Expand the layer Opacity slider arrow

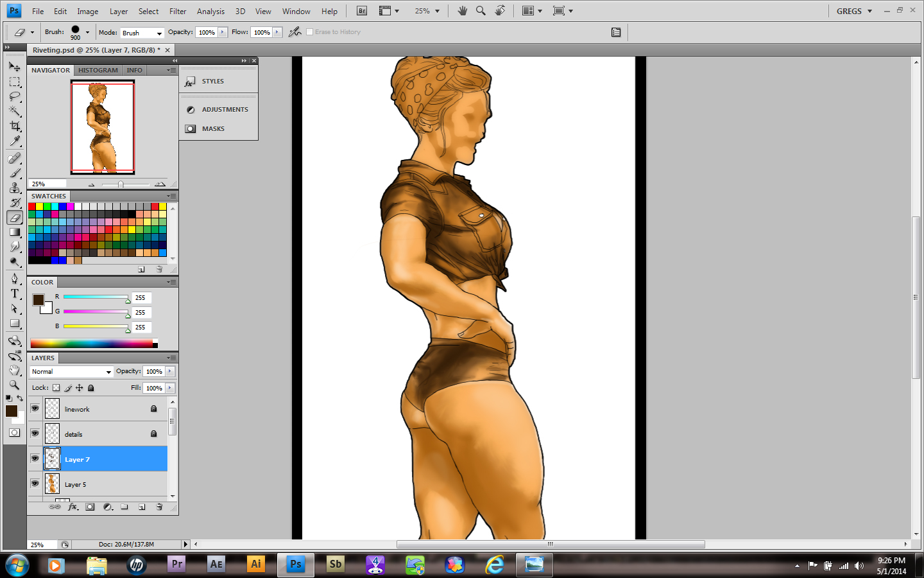pyautogui.click(x=170, y=371)
